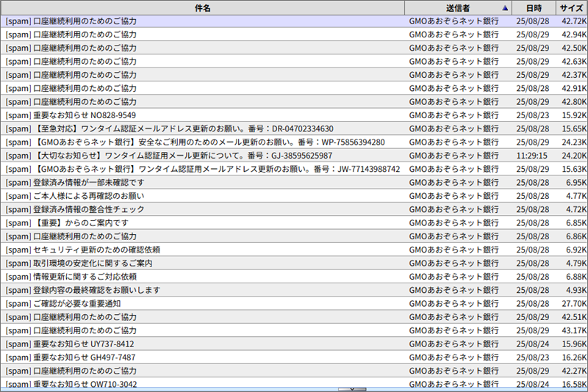Open the message numbered JW-77143988742
Image resolution: width=588 pixels, height=392 pixels.
point(294,170)
